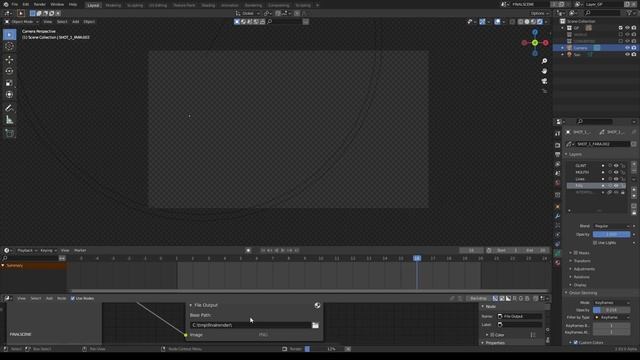
Task: Hide the MOUTH grease pencil layer
Action: pyautogui.click(x=616, y=172)
